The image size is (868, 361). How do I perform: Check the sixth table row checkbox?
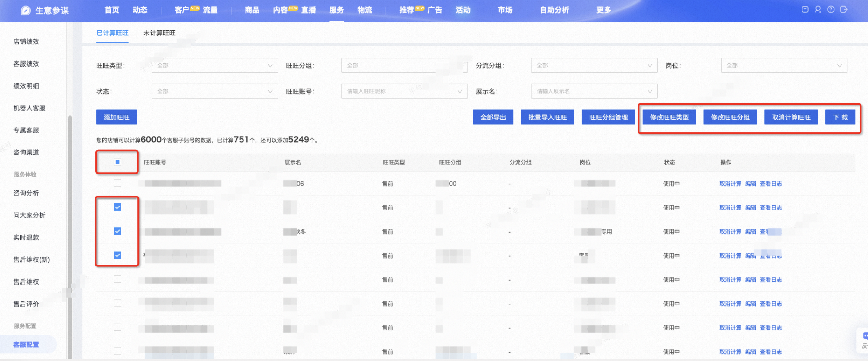pyautogui.click(x=117, y=303)
